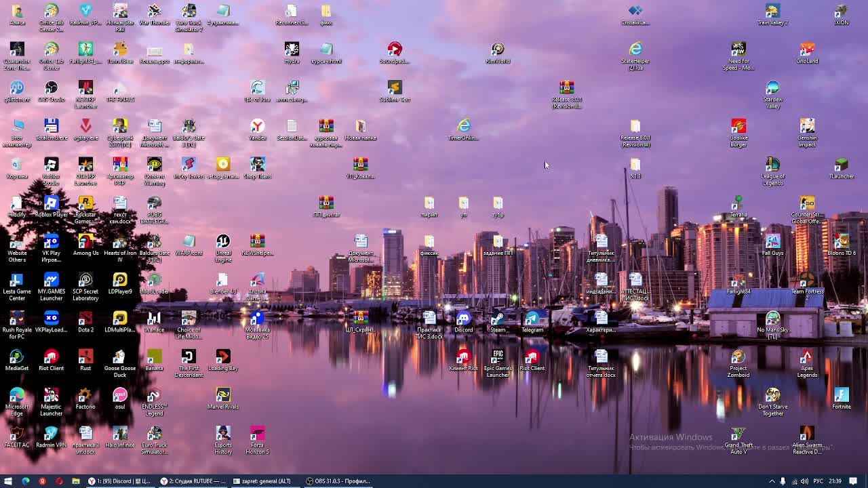Select the Genshin Impact icon
Viewport: 868px width, 488px height.
[x=807, y=132]
